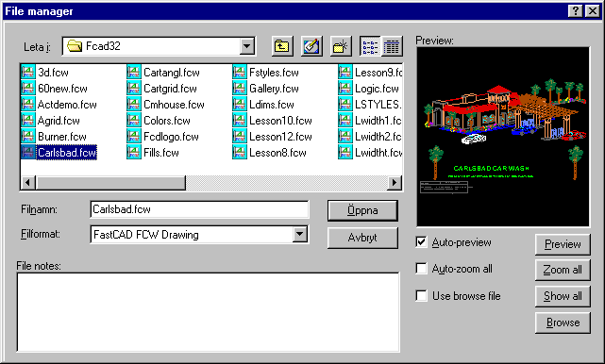Click the Gallery.fcw file icon

(x=240, y=89)
